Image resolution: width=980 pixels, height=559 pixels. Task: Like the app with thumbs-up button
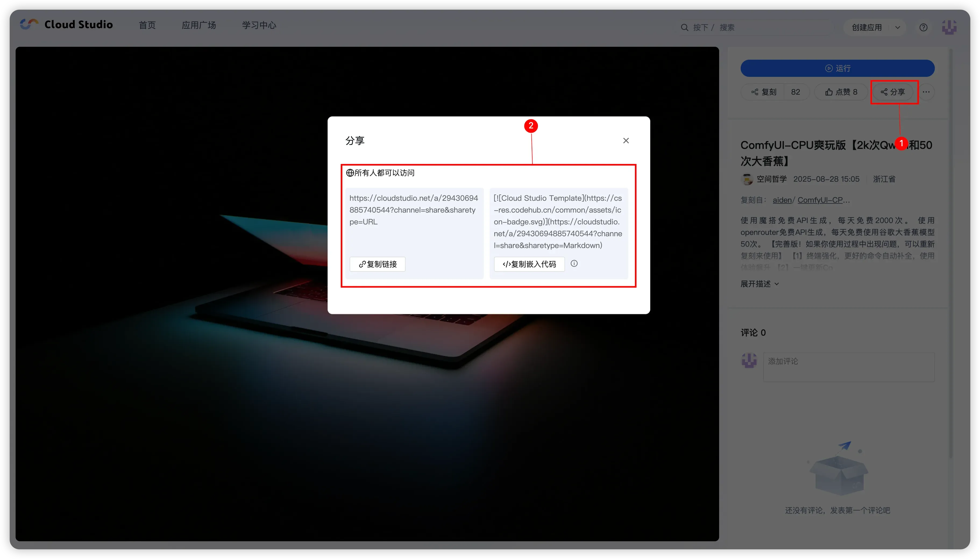(841, 92)
